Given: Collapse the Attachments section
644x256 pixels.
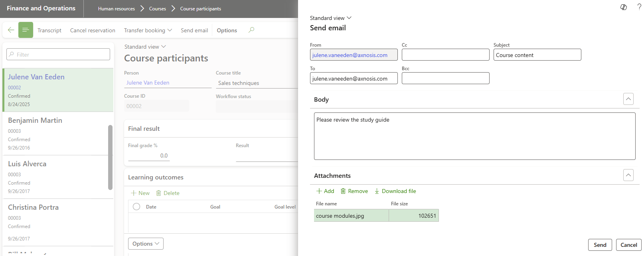Looking at the screenshot, I should point(628,175).
